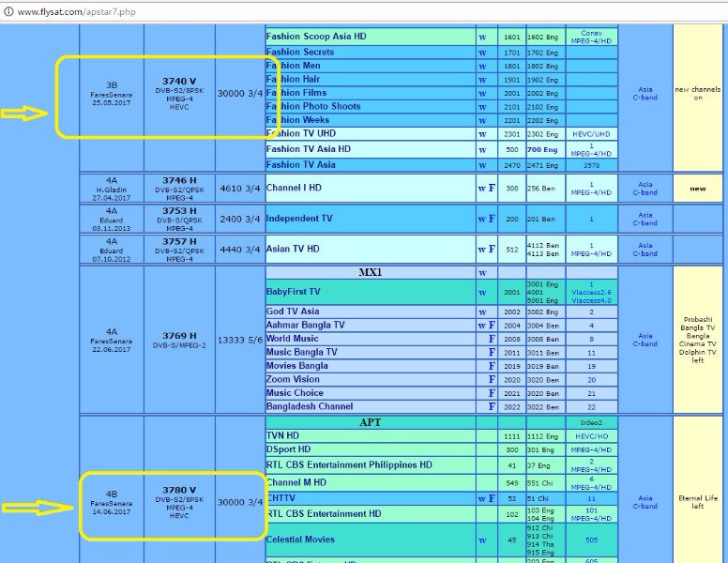Image resolution: width=728 pixels, height=563 pixels.
Task: Open RTL CBS Entertainment Philippines HD link
Action: [x=349, y=465]
